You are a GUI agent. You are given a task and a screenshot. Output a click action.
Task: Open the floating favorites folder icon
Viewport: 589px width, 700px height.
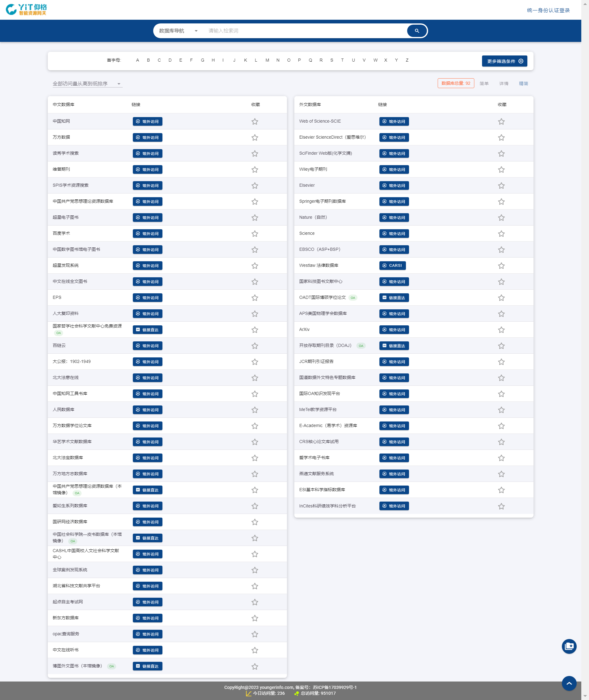pos(569,646)
